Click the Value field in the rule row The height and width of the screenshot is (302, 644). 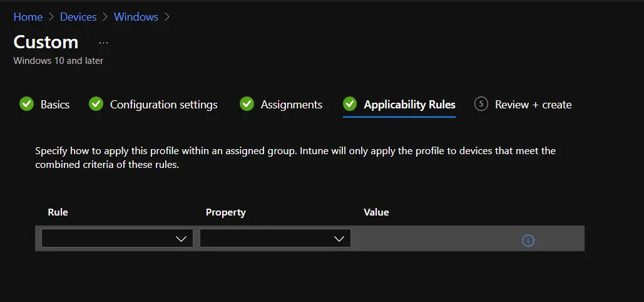pyautogui.click(x=432, y=239)
